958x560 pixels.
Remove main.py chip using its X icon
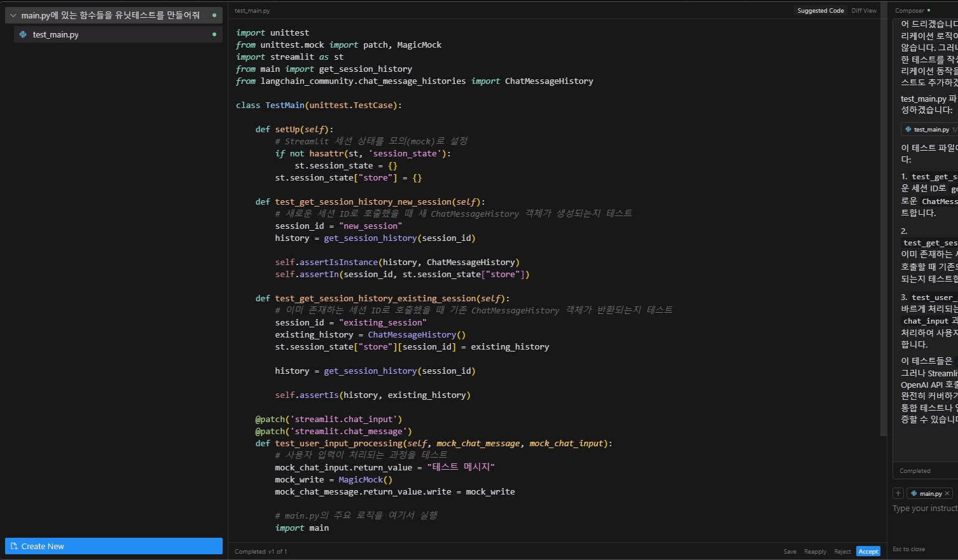tap(947, 493)
